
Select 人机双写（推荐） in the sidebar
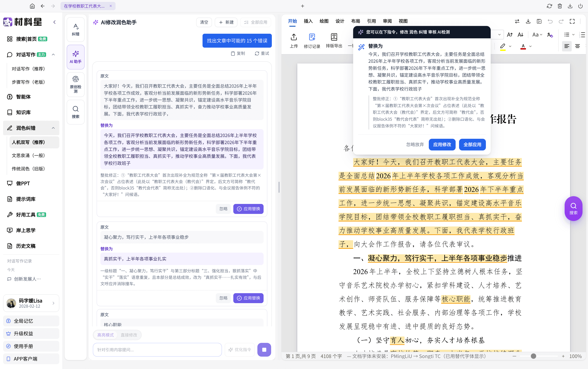34,142
